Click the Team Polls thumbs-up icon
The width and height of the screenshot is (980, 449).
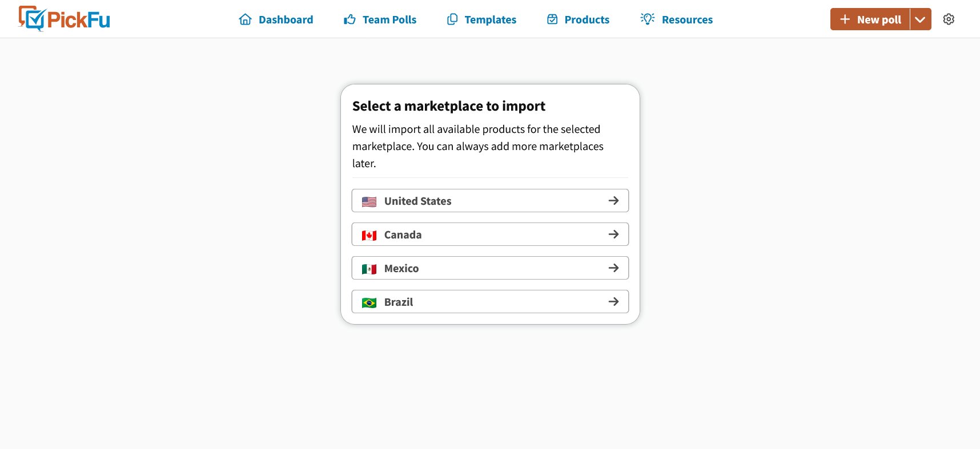tap(350, 19)
